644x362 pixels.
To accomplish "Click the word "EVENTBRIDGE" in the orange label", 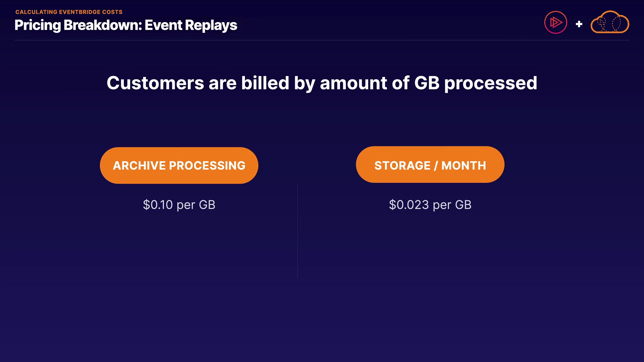I will point(79,12).
